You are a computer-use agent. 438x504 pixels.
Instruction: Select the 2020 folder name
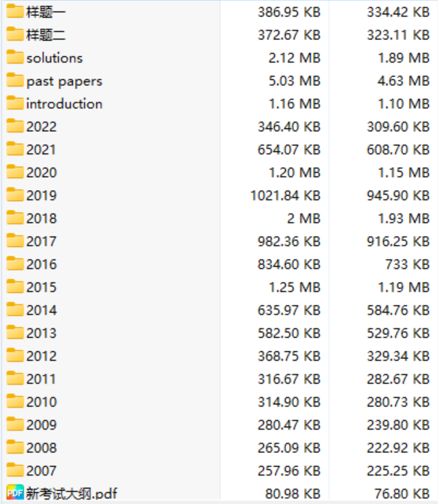pyautogui.click(x=41, y=173)
